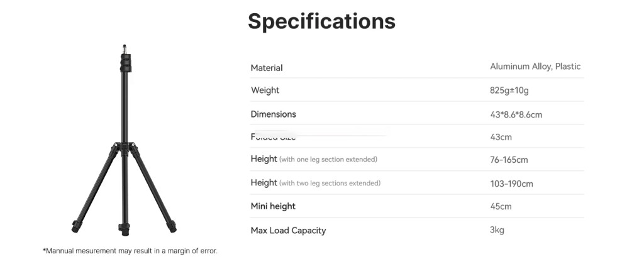Click the 825g±10g weight value
The width and height of the screenshot is (644, 264).
pos(509,91)
